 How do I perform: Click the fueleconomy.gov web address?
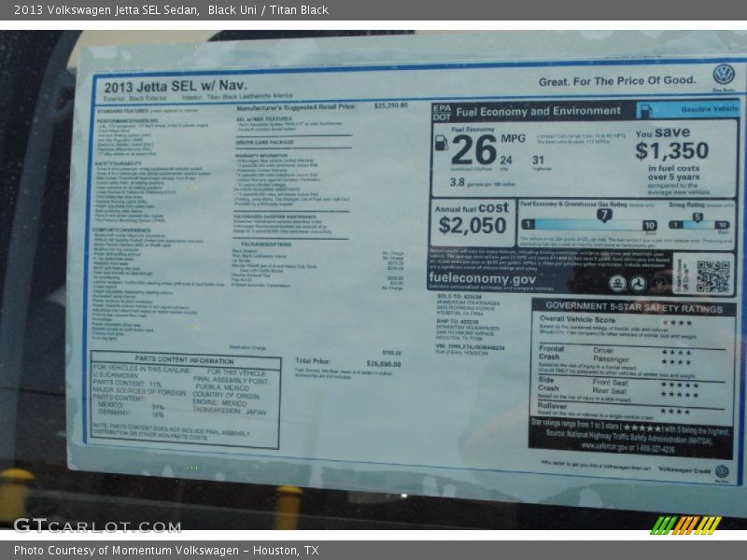482,278
